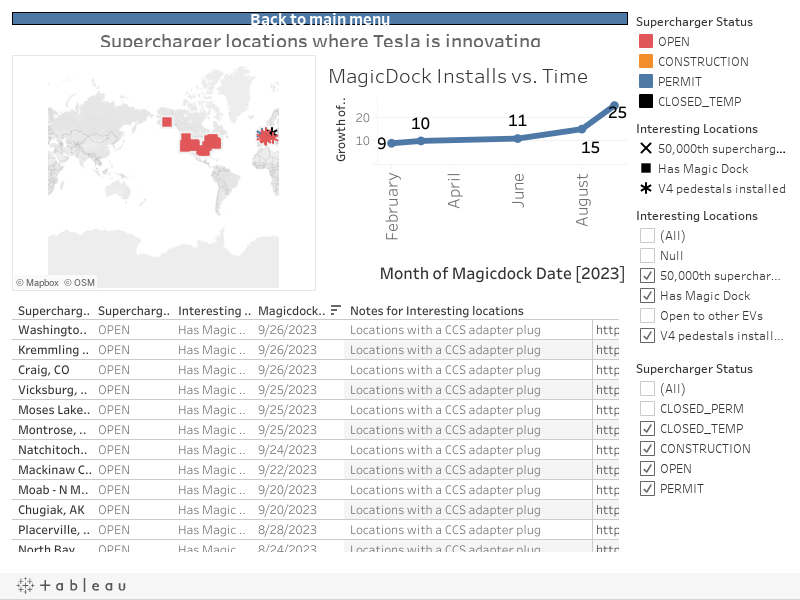
Task: Click the first Supercharg.. column header
Action: pyautogui.click(x=54, y=311)
